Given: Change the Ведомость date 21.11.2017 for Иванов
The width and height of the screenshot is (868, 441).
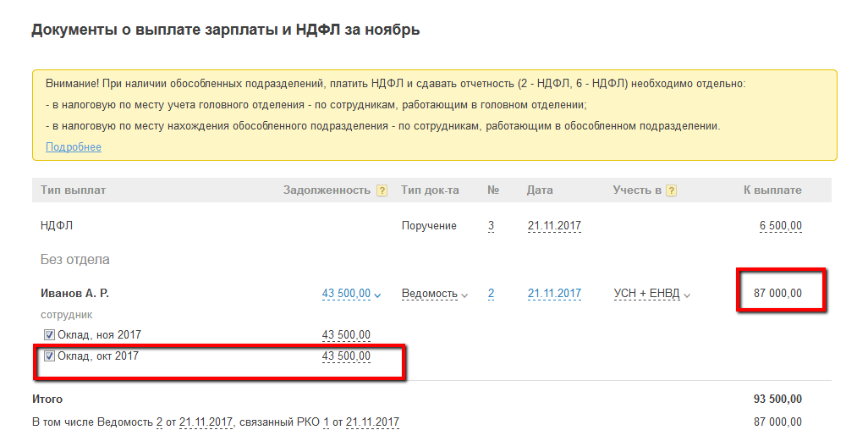Looking at the screenshot, I should 554,294.
